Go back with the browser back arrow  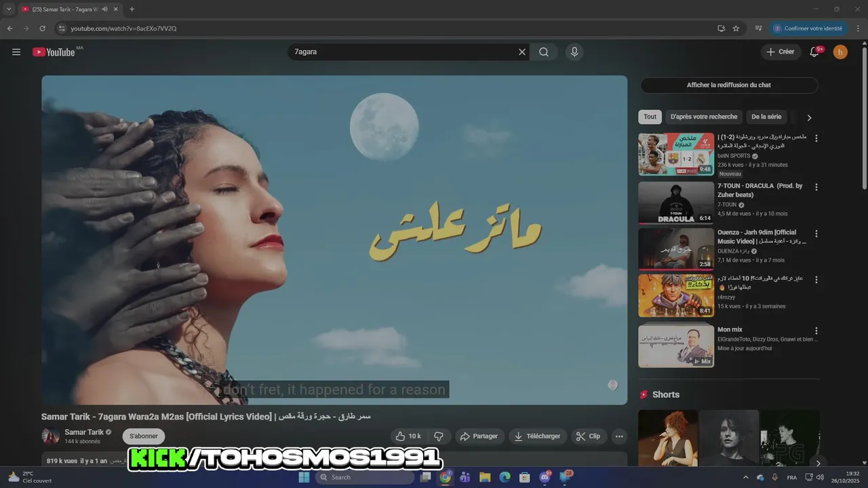[x=9, y=28]
